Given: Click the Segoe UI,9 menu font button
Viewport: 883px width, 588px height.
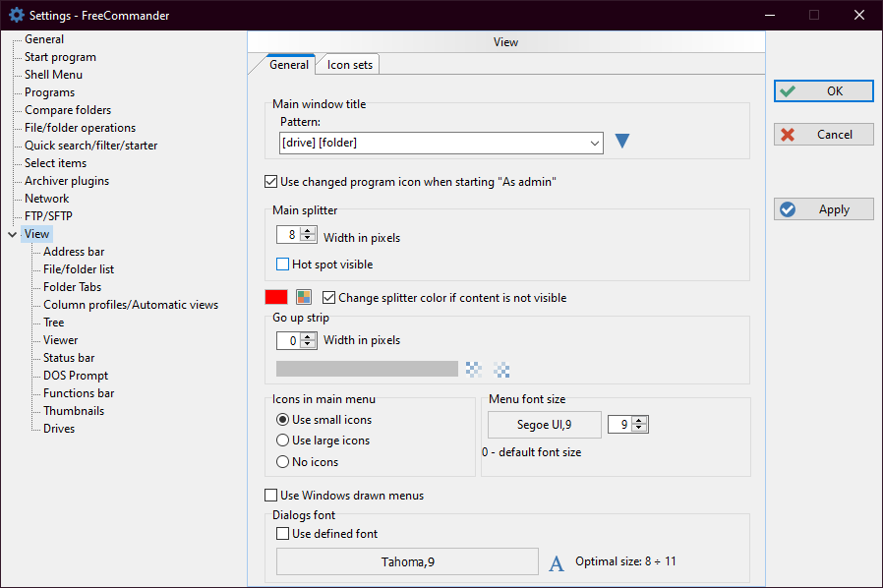Looking at the screenshot, I should tap(545, 425).
